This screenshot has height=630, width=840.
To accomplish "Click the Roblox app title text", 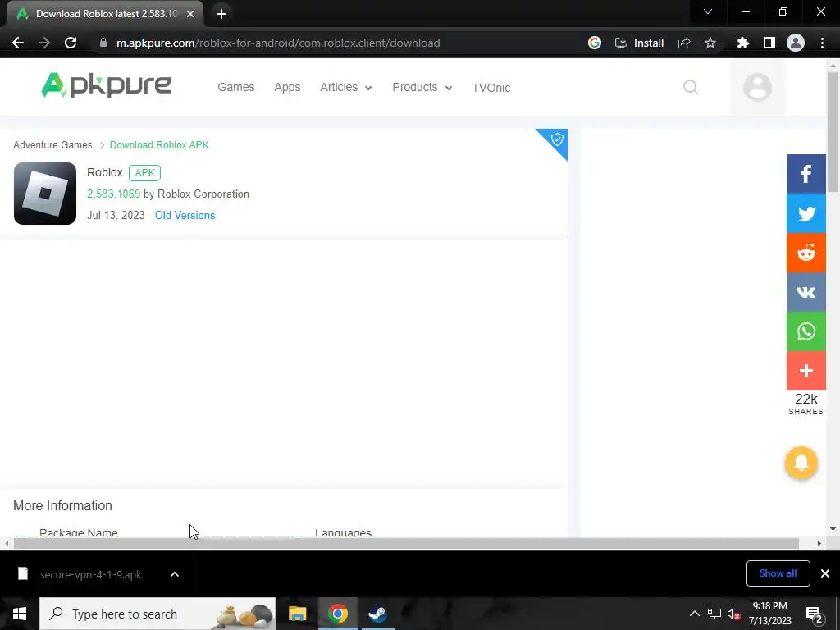I will [x=105, y=172].
